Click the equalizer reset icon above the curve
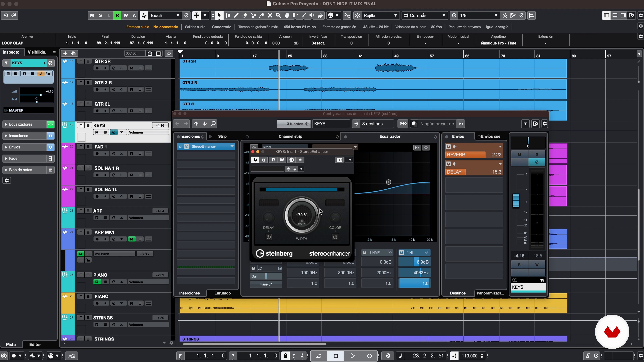Image resolution: width=644 pixels, height=362 pixels. [417, 147]
